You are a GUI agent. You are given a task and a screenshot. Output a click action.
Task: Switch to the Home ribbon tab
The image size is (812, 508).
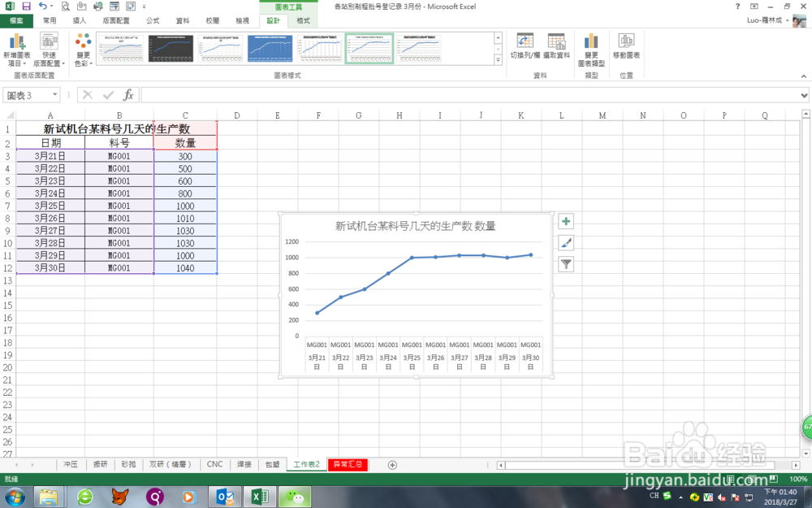[50, 21]
